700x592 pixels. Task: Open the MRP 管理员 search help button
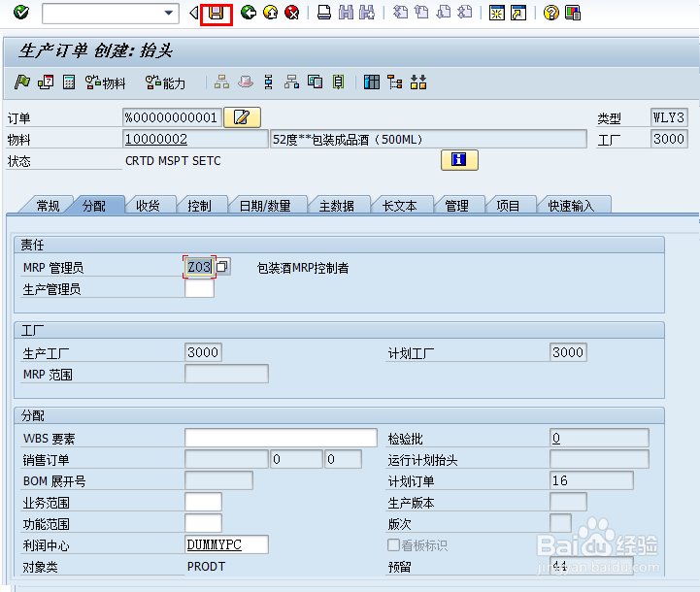pos(222,266)
